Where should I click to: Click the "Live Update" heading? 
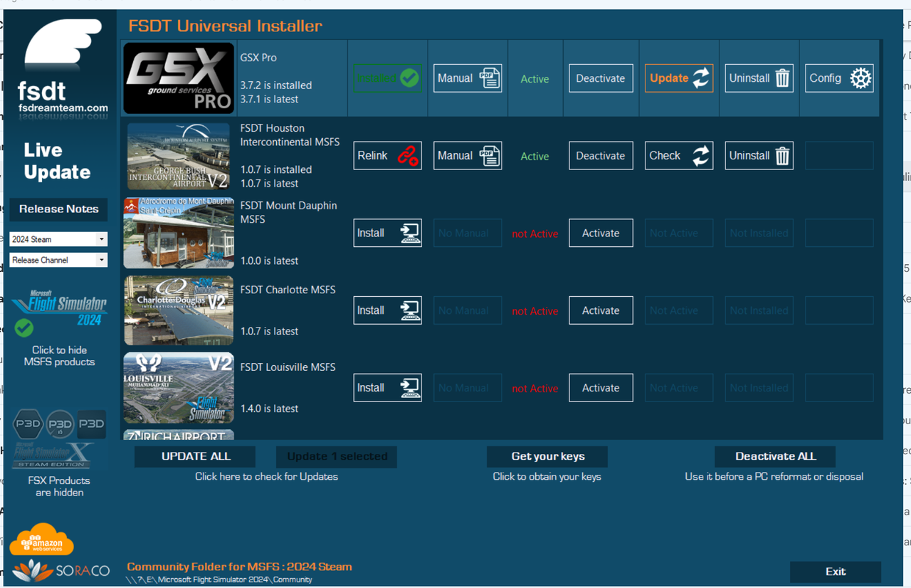57,161
